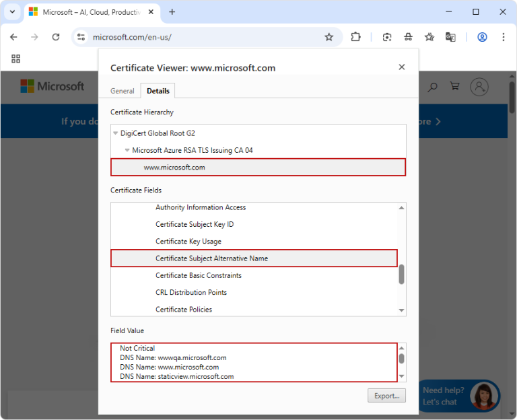Image resolution: width=517 pixels, height=420 pixels.
Task: Collapse Microsoft Azure RSA TLS Issuing CA 04
Action: (x=127, y=150)
